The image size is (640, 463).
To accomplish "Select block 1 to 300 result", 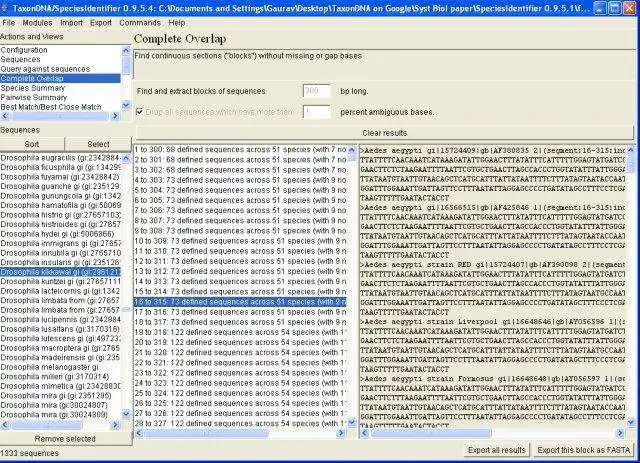I will 240,149.
